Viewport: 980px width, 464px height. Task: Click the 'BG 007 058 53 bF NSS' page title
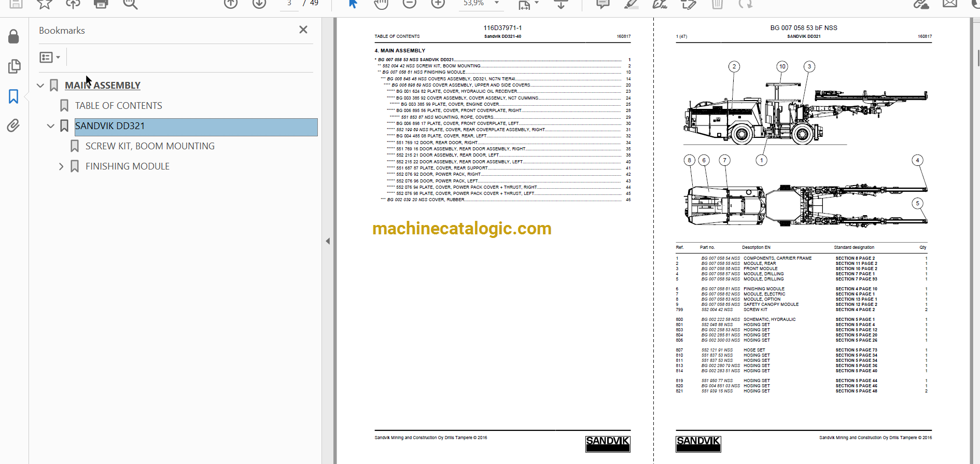click(x=804, y=28)
